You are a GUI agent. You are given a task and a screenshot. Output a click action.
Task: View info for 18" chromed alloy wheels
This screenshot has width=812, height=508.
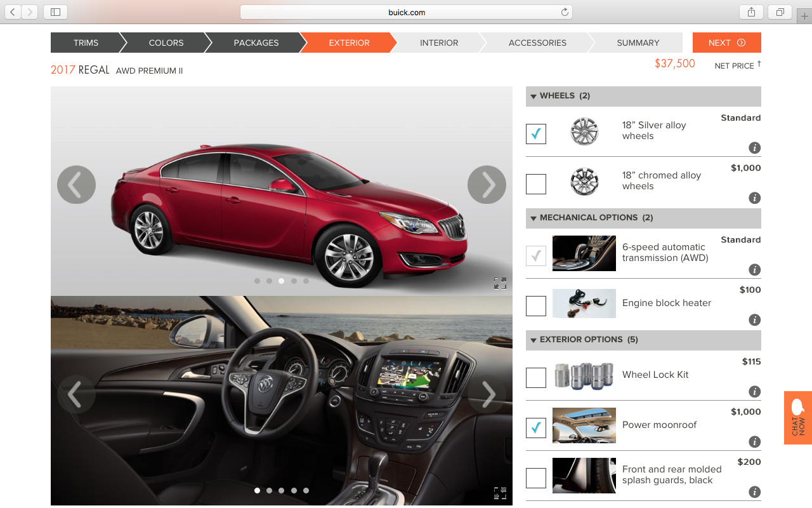754,198
